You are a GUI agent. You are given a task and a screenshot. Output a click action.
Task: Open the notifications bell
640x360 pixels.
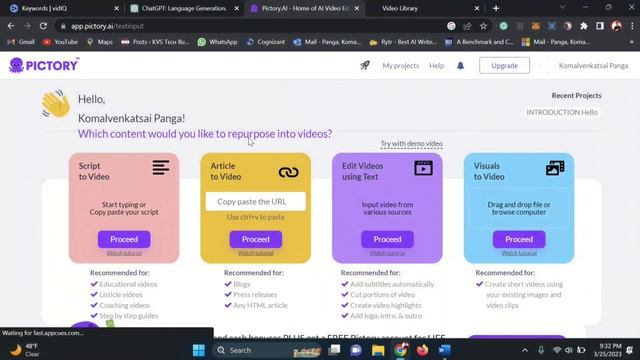click(460, 66)
